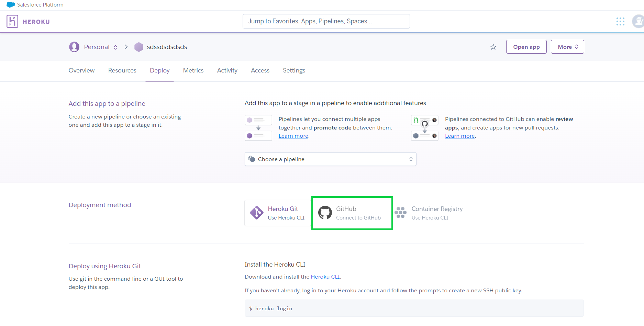
Task: Click the Container Registry hexagons icon
Action: pos(401,213)
